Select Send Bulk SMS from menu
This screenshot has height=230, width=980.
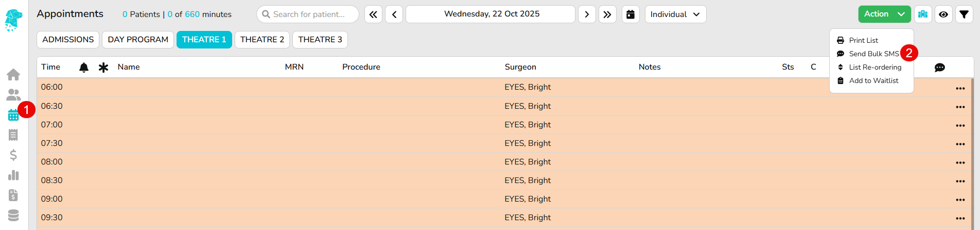pyautogui.click(x=873, y=54)
